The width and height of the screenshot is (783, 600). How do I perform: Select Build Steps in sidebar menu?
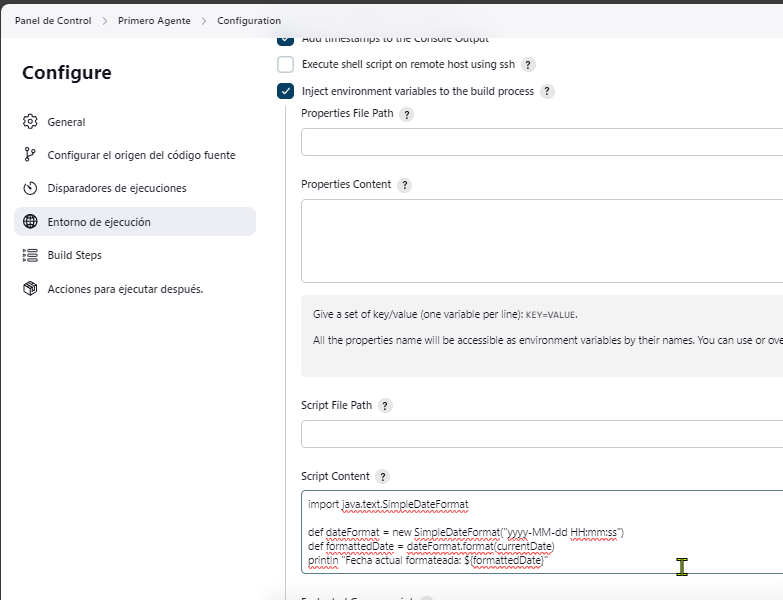pyautogui.click(x=75, y=255)
